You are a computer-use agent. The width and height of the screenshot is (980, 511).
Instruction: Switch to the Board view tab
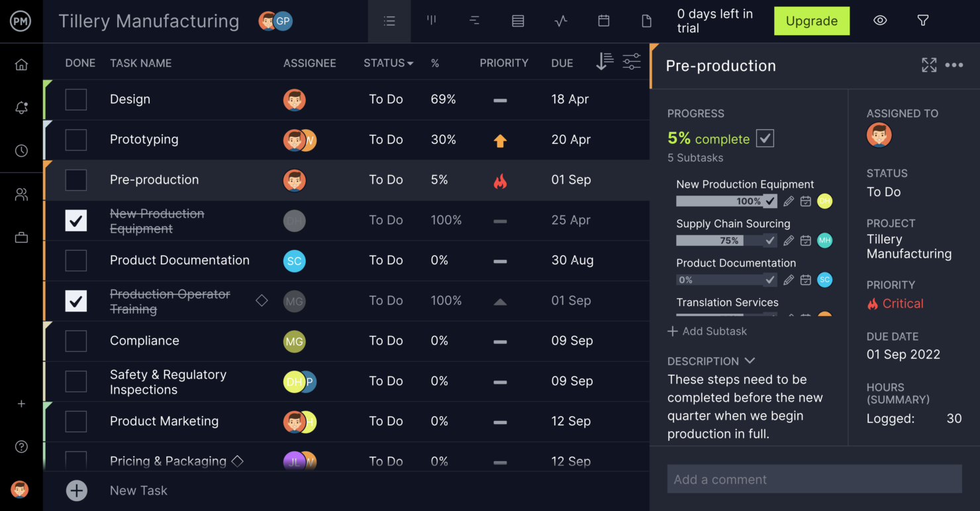[432, 21]
